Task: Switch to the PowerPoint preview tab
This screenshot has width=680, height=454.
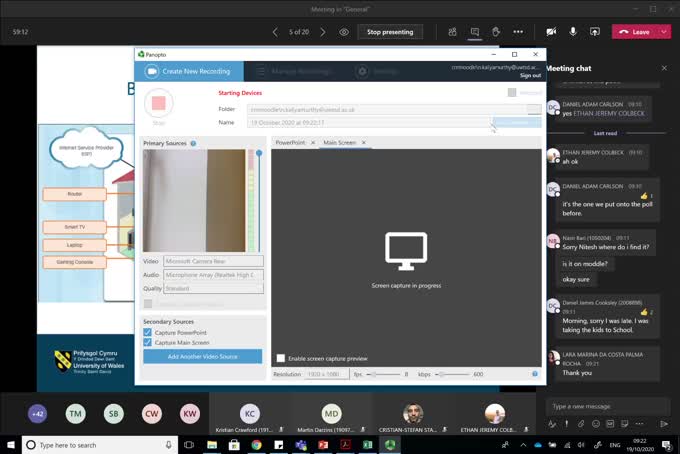Action: (x=290, y=143)
